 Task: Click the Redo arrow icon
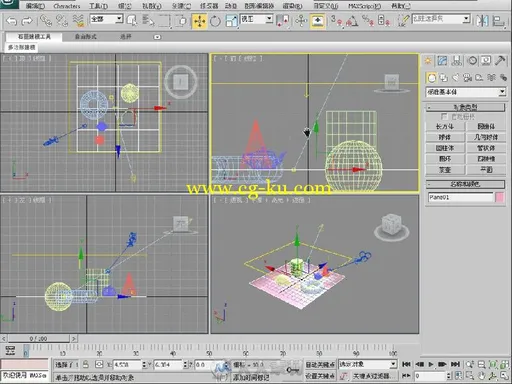pos(27,21)
